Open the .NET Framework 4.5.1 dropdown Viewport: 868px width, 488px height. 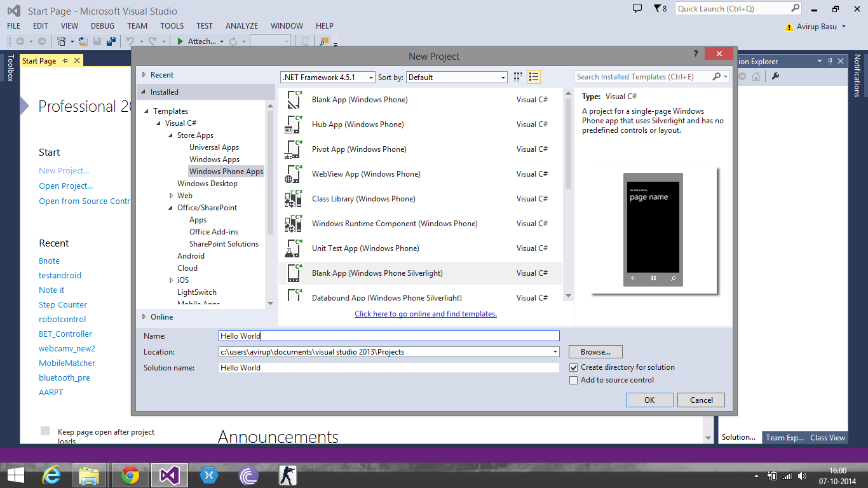(328, 78)
